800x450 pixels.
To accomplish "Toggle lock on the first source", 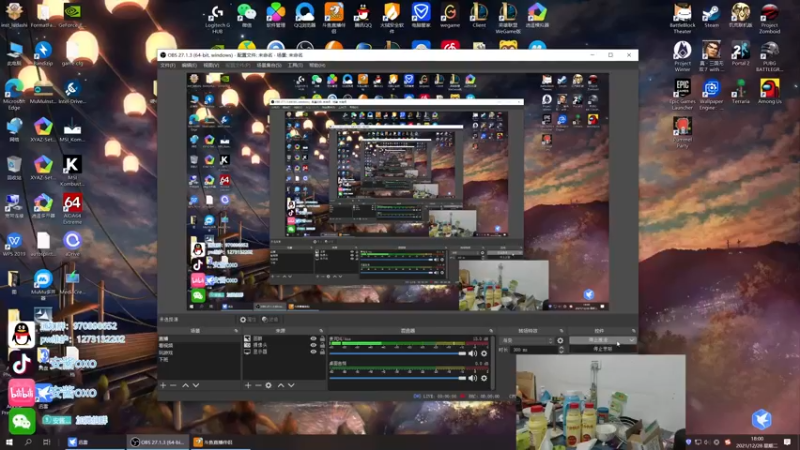I will pyautogui.click(x=322, y=338).
